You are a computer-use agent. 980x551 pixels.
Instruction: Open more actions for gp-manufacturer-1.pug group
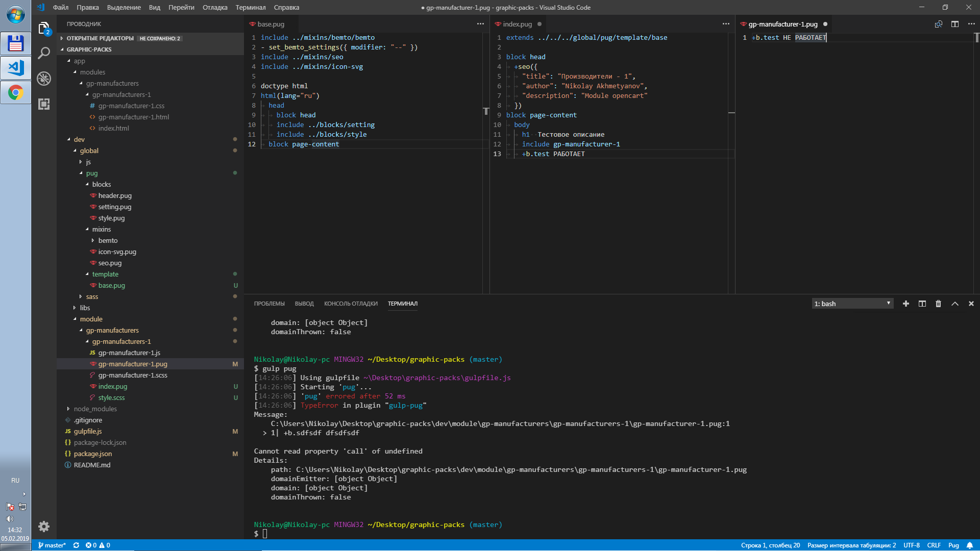(x=971, y=24)
